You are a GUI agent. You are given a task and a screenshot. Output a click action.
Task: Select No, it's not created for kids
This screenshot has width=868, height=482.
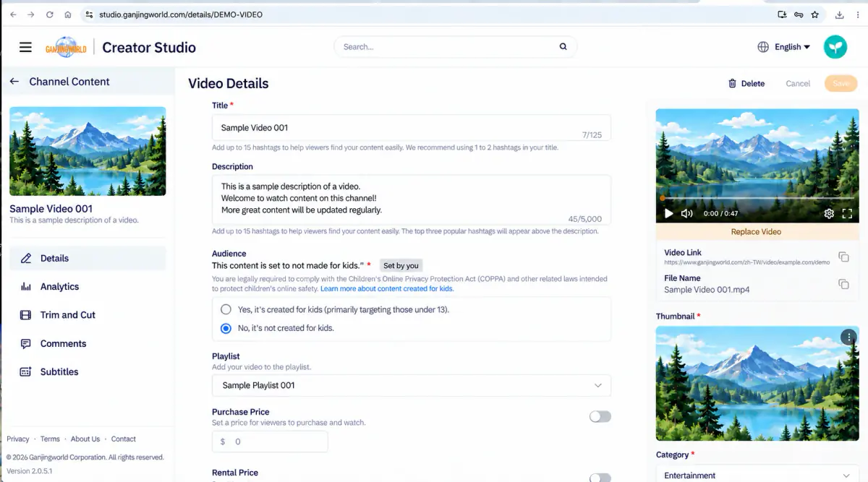tap(226, 328)
